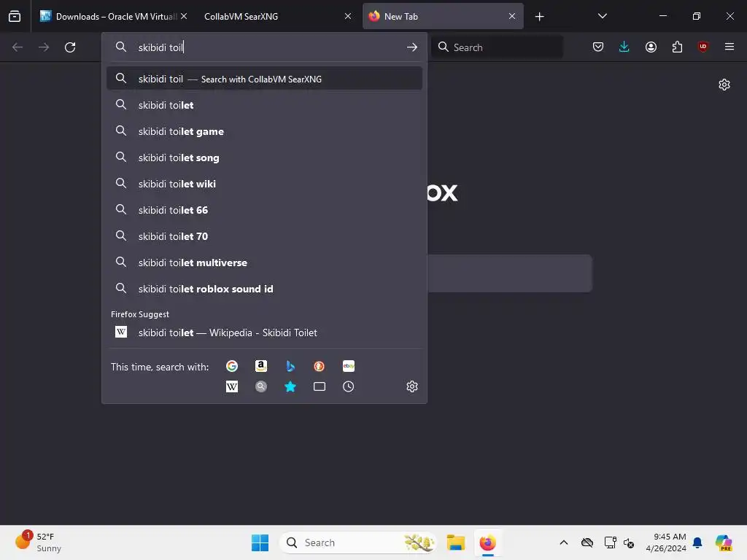Open the Firefox View icon
The image size is (747, 560).
click(x=15, y=16)
